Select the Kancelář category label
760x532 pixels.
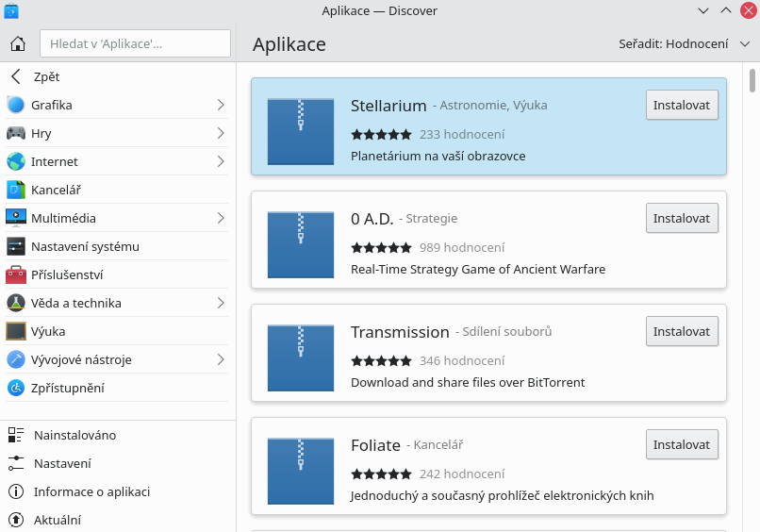56,191
